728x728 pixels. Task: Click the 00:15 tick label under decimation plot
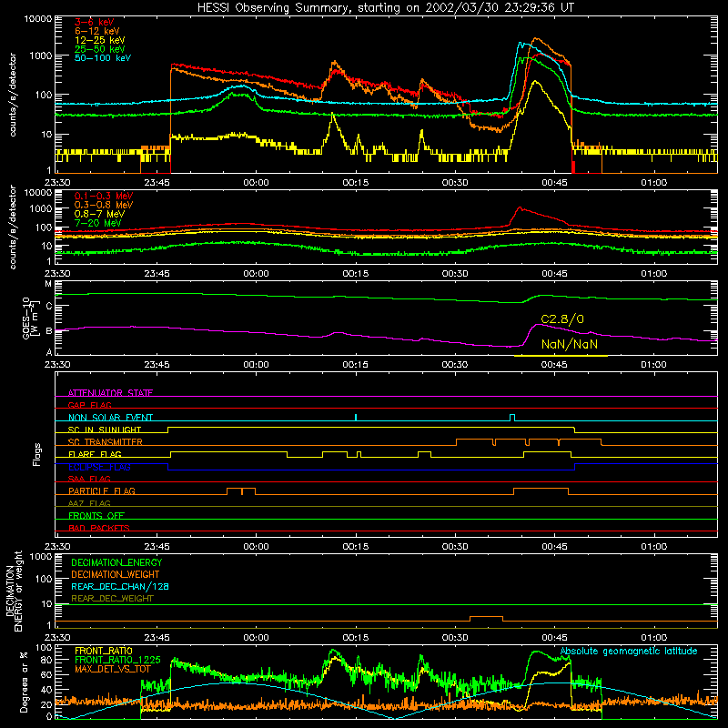(x=355, y=638)
